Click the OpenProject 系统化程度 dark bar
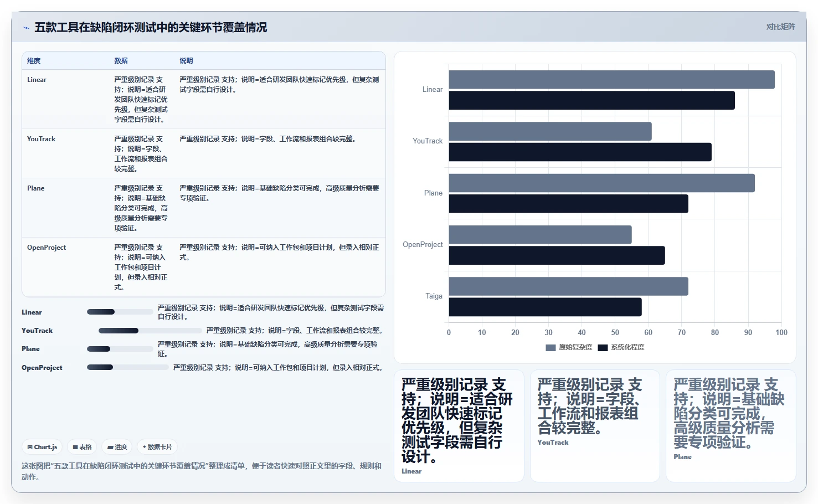 tap(557, 255)
